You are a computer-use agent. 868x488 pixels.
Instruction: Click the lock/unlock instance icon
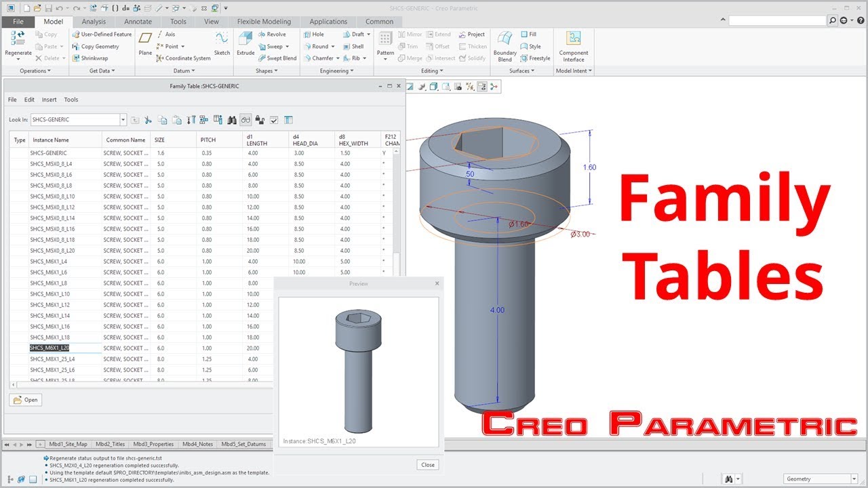tap(260, 120)
